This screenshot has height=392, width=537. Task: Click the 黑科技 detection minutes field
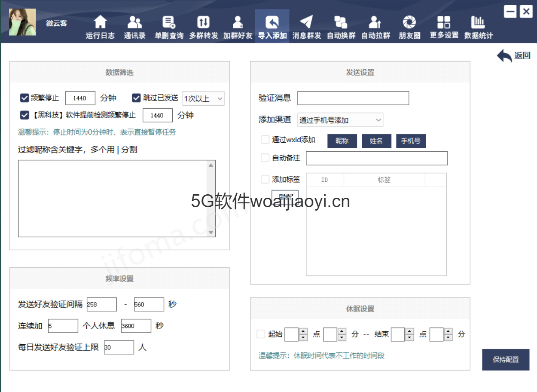coord(158,115)
